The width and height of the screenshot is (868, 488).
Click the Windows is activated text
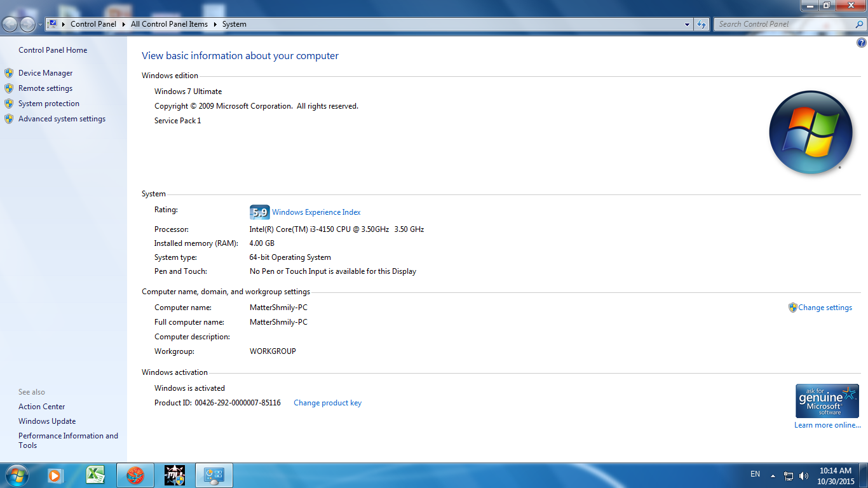click(189, 388)
